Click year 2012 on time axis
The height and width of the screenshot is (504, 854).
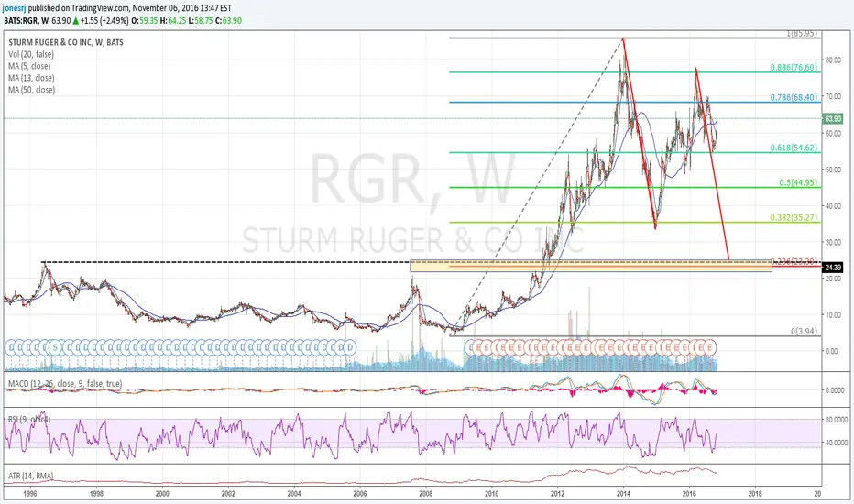[x=557, y=494]
